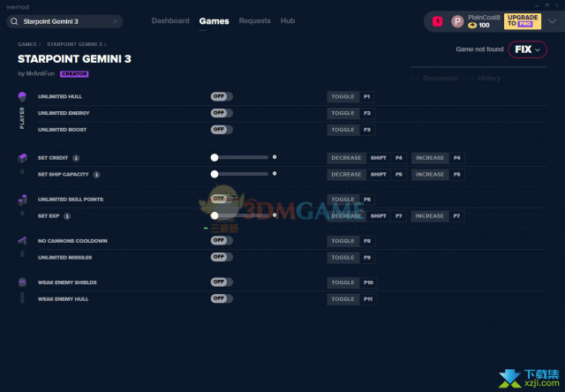The width and height of the screenshot is (565, 392).
Task: Switch to the Games tab
Action: tap(214, 21)
